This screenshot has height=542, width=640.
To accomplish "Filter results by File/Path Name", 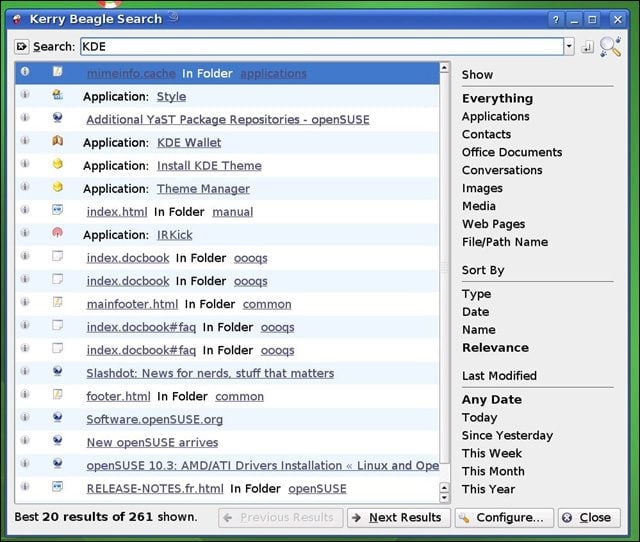I will tap(505, 242).
